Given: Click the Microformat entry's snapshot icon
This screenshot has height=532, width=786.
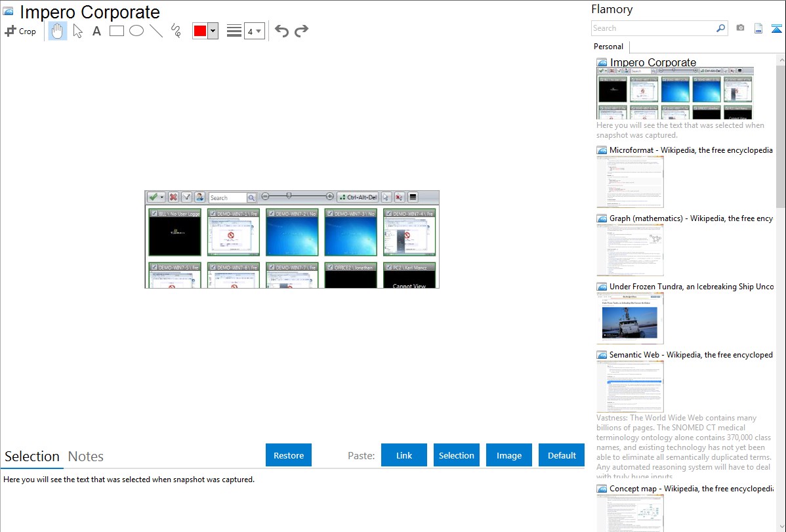Looking at the screenshot, I should [x=602, y=150].
